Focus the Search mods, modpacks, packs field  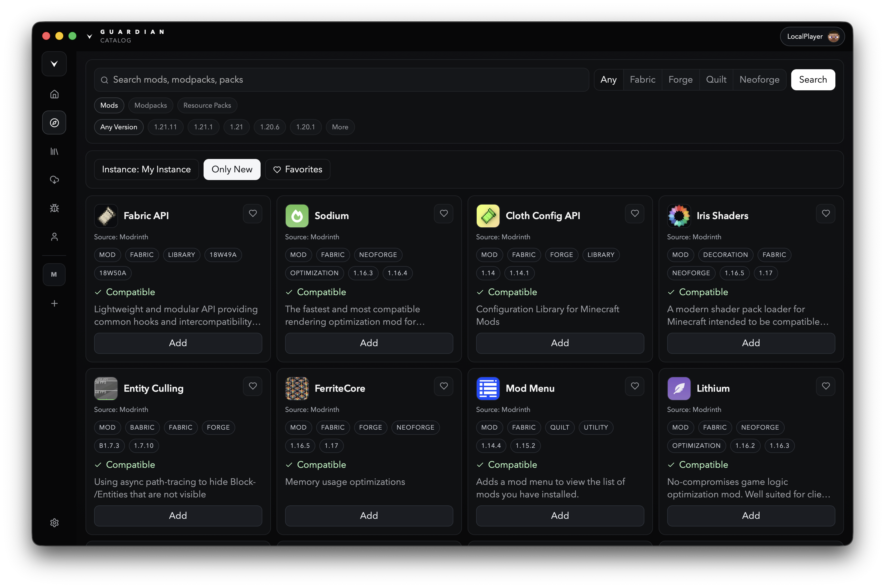[x=342, y=80]
